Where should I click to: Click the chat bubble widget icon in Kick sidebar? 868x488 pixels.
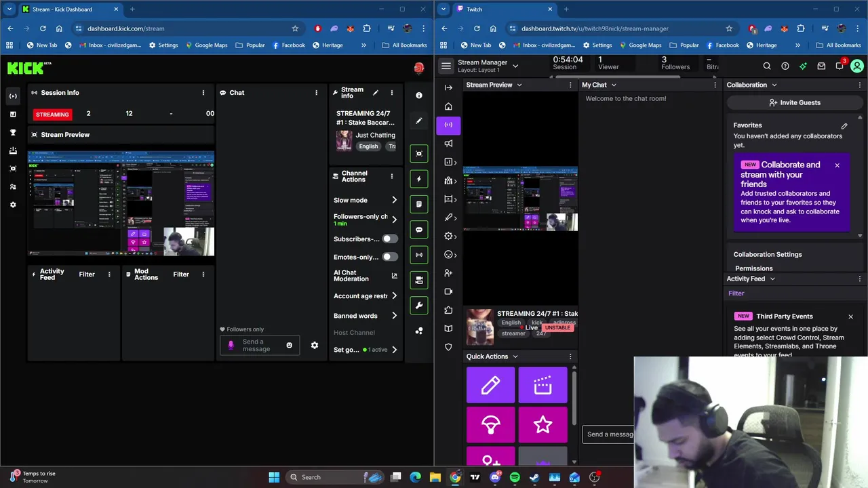coord(419,230)
